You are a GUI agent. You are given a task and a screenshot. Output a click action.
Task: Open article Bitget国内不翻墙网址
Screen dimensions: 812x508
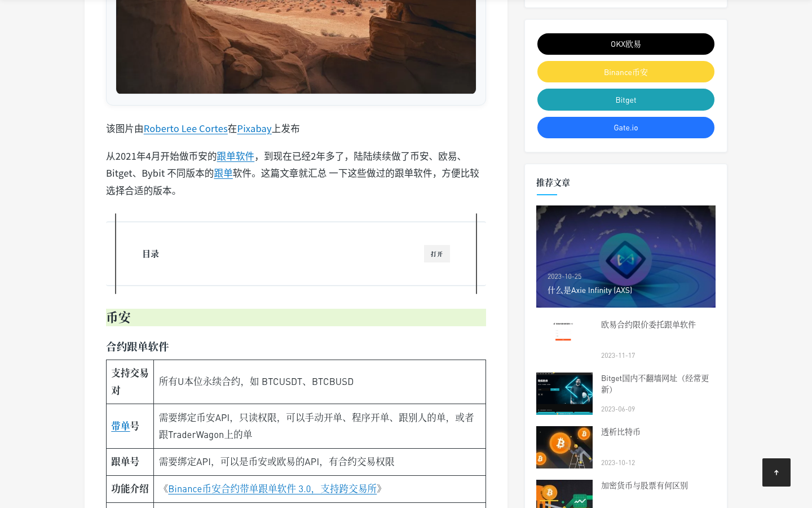tap(655, 384)
